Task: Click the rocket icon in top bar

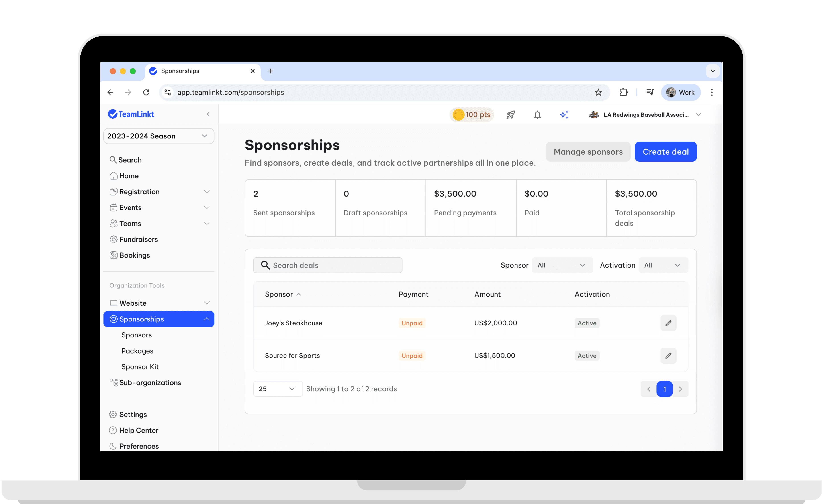Action: click(x=510, y=115)
